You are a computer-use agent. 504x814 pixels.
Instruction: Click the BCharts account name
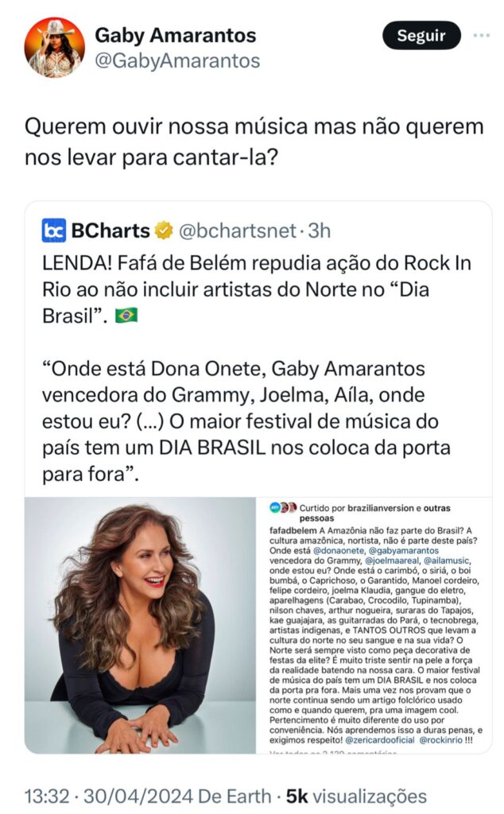pyautogui.click(x=110, y=231)
